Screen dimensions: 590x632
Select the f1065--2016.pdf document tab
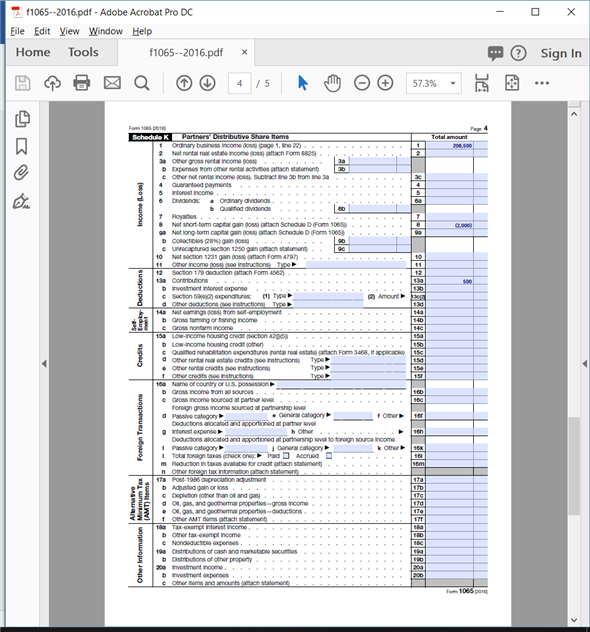pyautogui.click(x=186, y=52)
